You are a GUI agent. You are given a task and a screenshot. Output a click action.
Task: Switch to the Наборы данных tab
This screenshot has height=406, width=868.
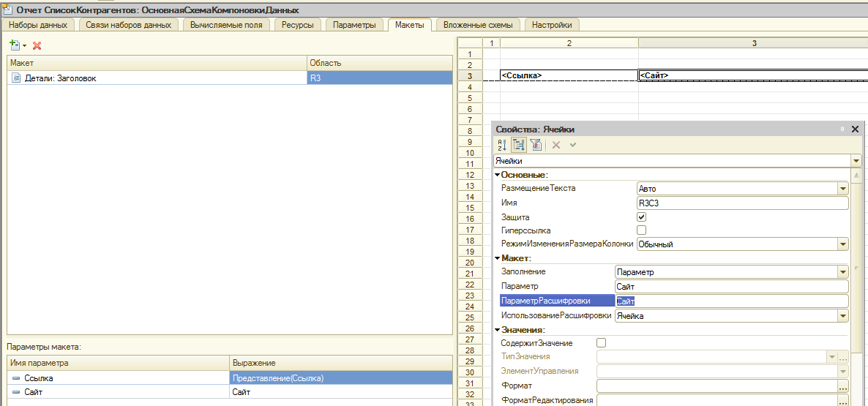38,25
